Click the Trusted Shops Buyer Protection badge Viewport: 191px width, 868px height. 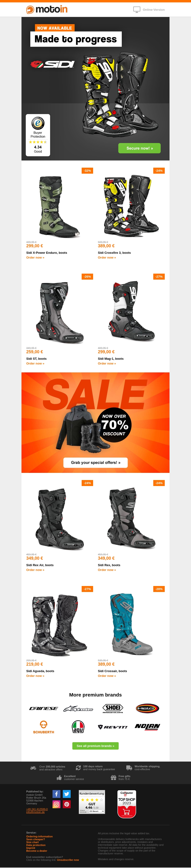pyautogui.click(x=38, y=135)
